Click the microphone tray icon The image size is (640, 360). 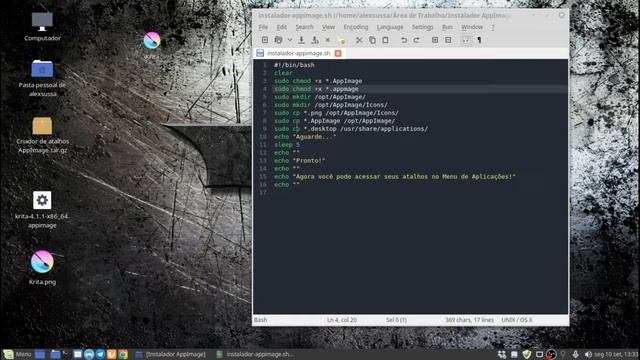[x=576, y=354]
